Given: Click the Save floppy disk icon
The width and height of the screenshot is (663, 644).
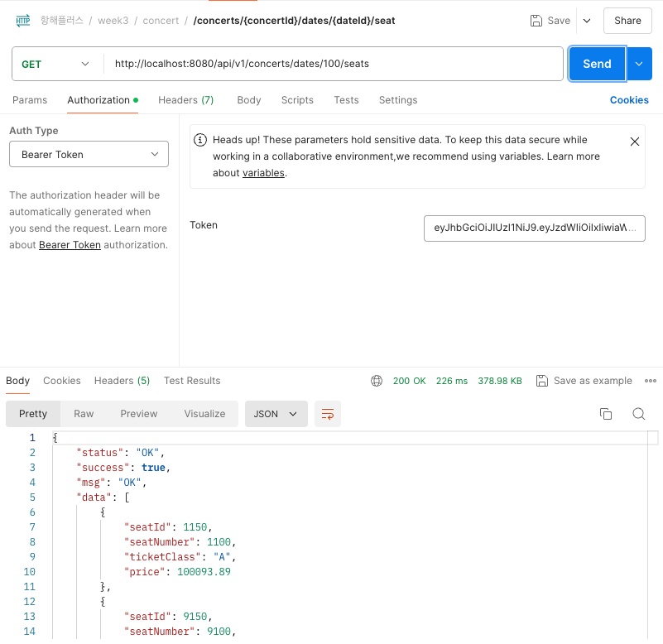Looking at the screenshot, I should coord(536,21).
